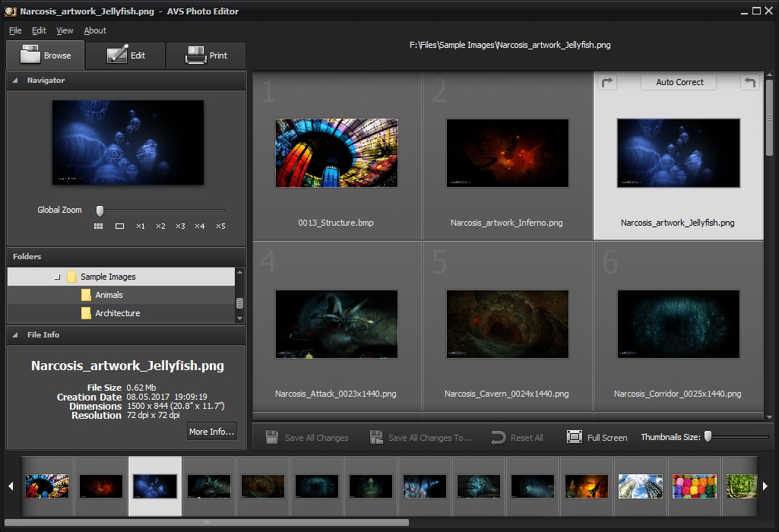Set zoom to ×1 actual size
The width and height of the screenshot is (779, 532).
tap(139, 226)
